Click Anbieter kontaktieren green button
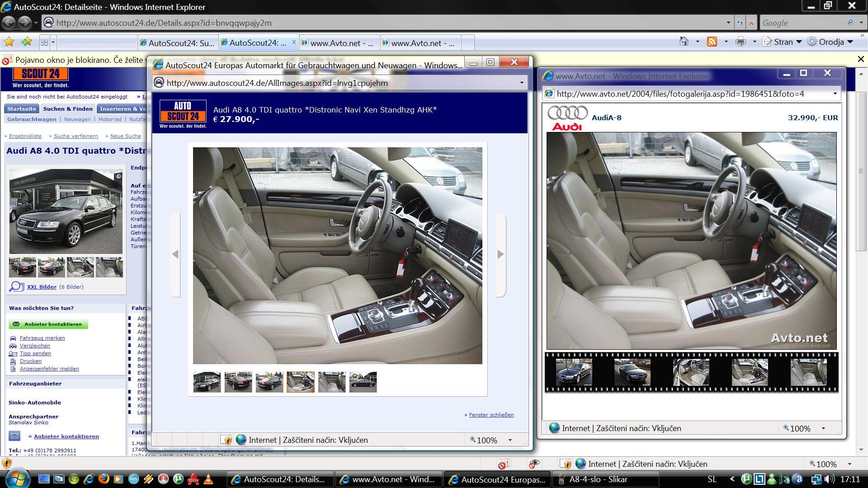 tap(48, 324)
